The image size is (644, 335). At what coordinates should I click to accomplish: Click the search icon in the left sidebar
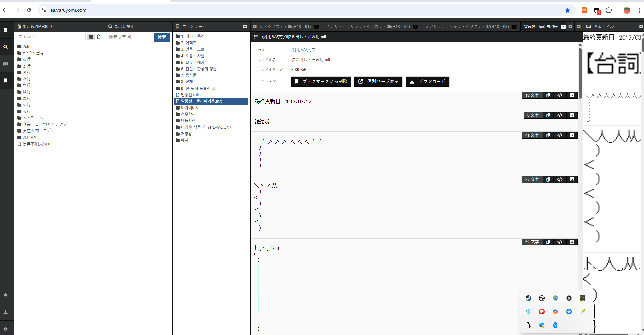tap(5, 47)
